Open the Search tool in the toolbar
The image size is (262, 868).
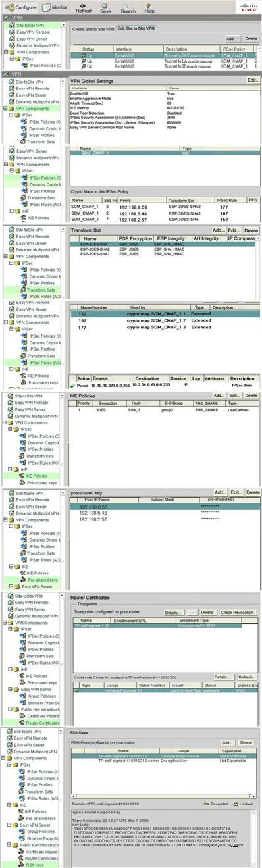(128, 7)
